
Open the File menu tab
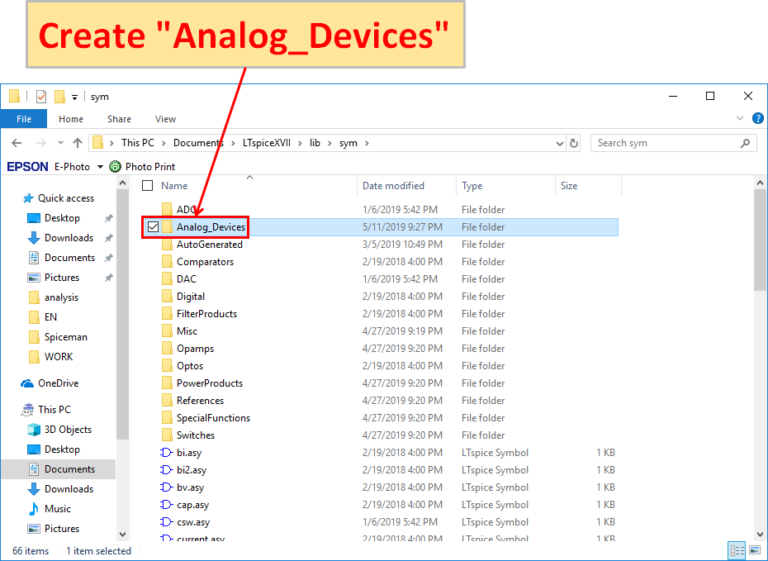[x=24, y=119]
